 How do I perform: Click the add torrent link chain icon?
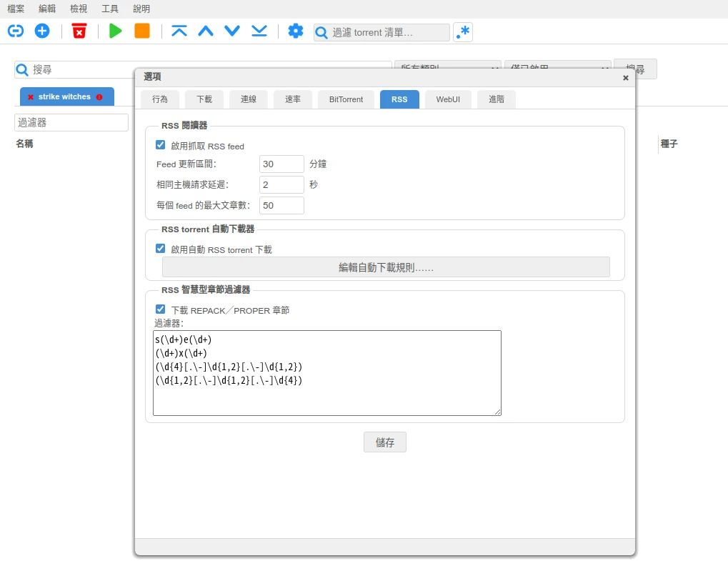(16, 31)
